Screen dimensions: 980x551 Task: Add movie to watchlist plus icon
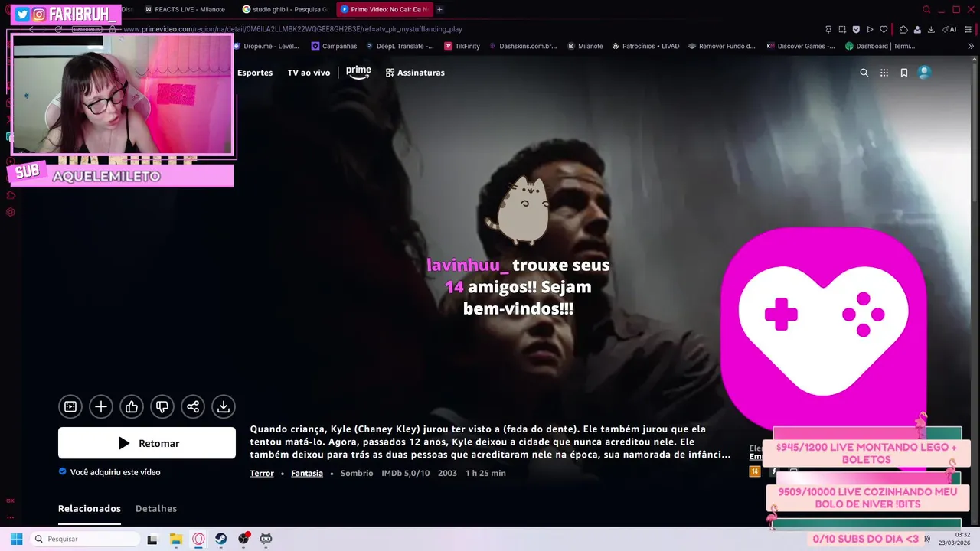pyautogui.click(x=101, y=407)
